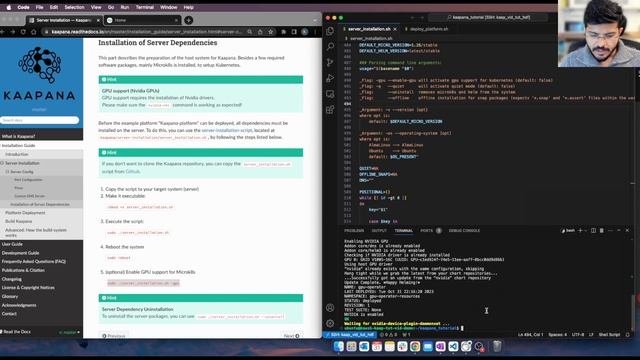Open the Selection menu in the menu bar
The image size is (640, 360).
point(74,7)
